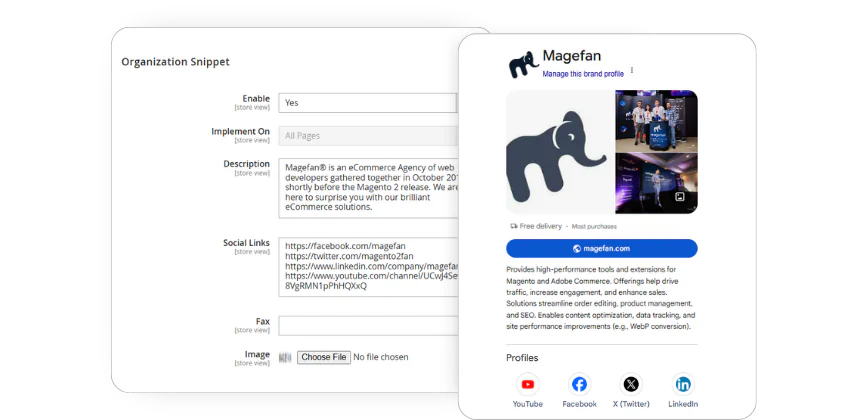Image resolution: width=850 pixels, height=420 pixels.
Task: Click the X (Twitter) label under profiles
Action: (631, 404)
